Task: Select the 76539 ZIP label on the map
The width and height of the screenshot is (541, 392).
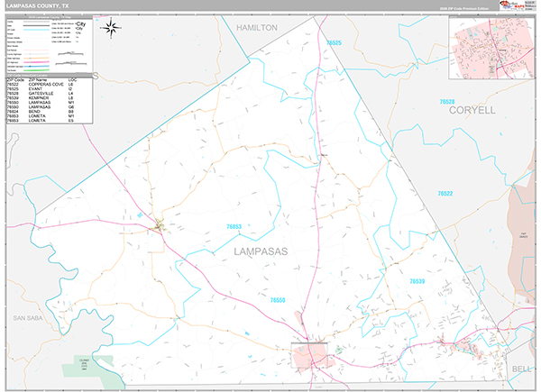Action: pyautogui.click(x=416, y=281)
